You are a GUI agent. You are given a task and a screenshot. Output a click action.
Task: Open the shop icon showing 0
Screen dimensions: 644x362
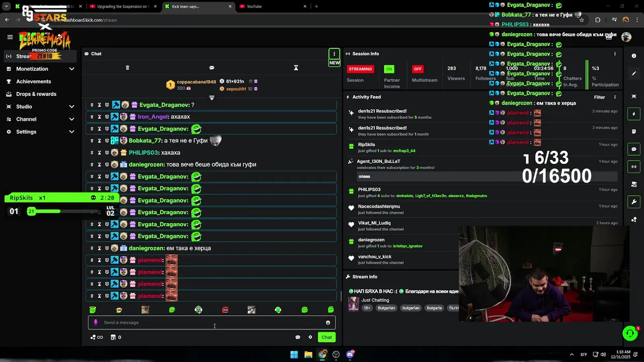(116, 337)
